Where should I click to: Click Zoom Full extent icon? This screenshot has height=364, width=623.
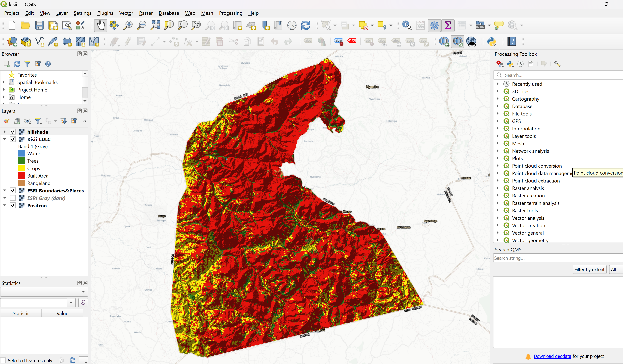156,25
